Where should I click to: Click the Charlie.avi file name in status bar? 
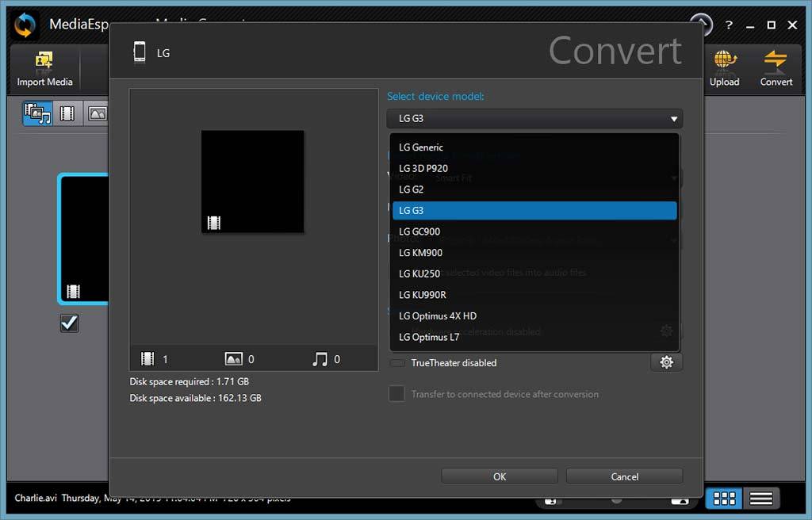(36, 498)
